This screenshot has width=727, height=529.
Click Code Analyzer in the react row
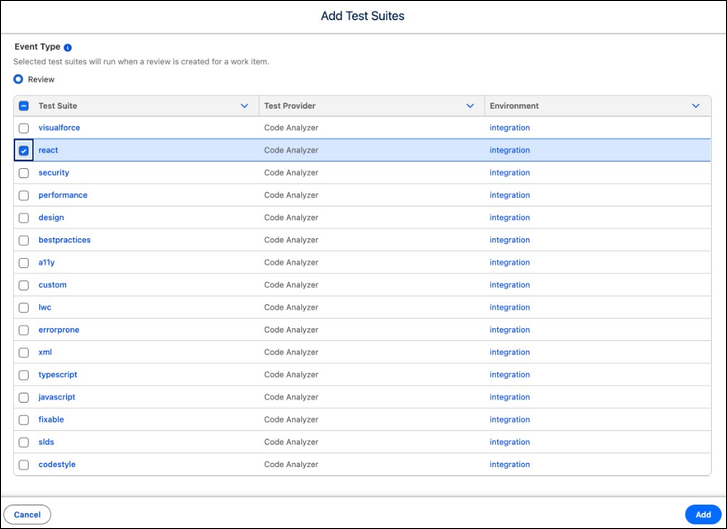291,150
